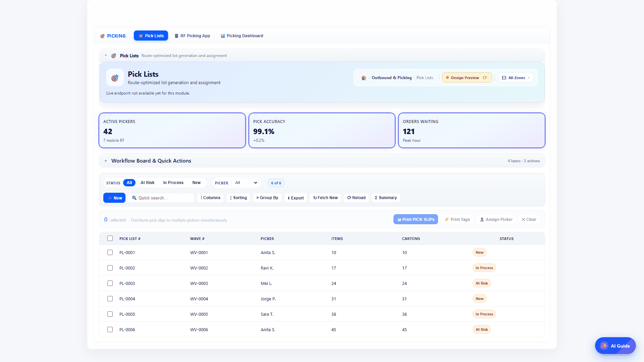Click the Fetch New button
Screen dimensions: 644x362
point(325,198)
